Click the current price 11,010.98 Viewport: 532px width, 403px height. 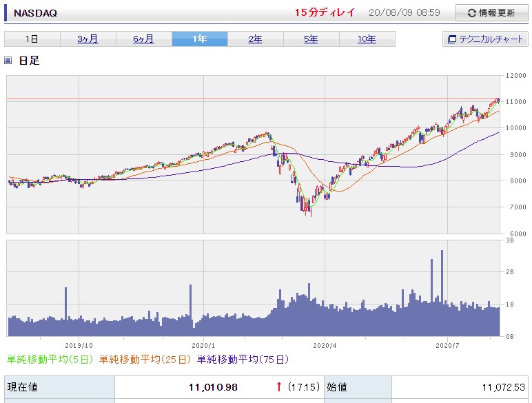click(213, 387)
